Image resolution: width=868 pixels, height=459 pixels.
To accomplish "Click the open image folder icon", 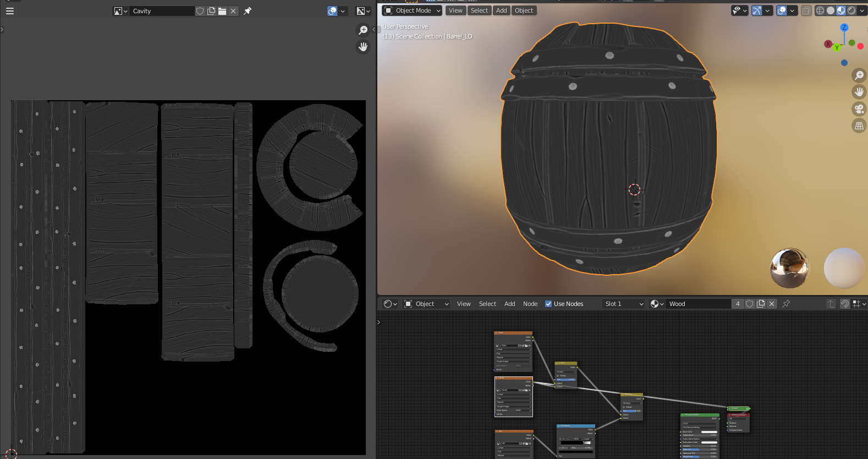I will click(x=222, y=11).
